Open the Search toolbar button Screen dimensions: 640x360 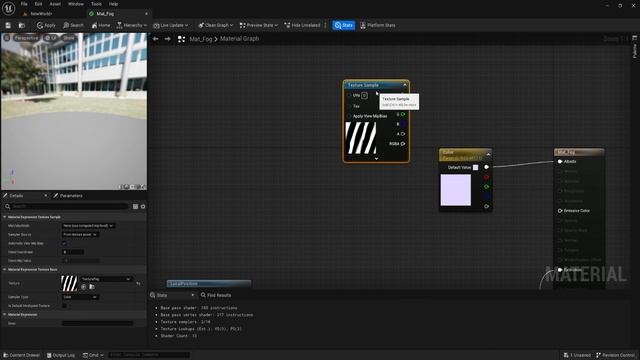coord(73,25)
